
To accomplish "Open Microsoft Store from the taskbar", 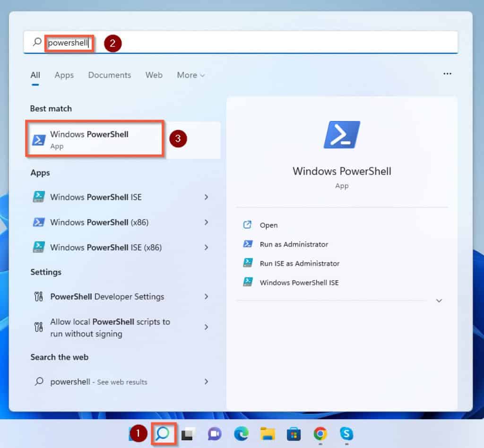I will pos(294,434).
